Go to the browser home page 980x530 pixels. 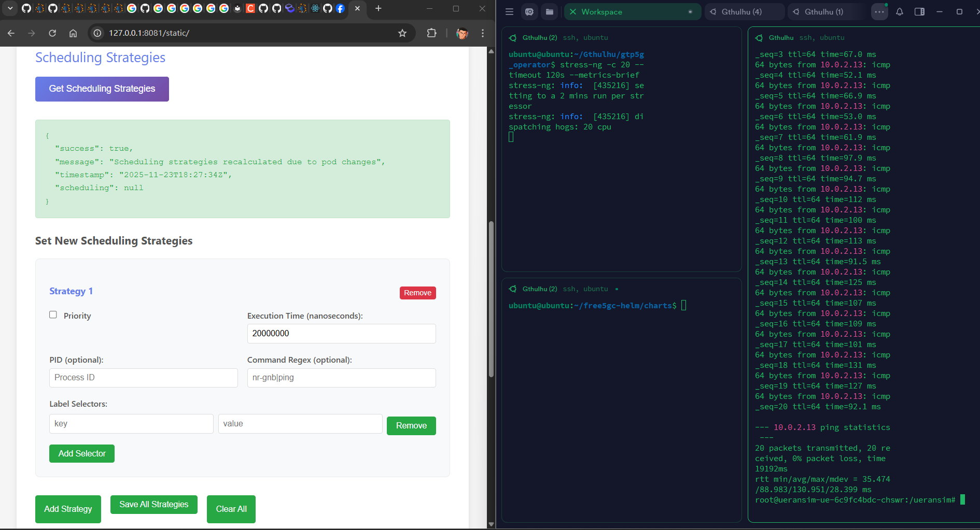pos(73,33)
